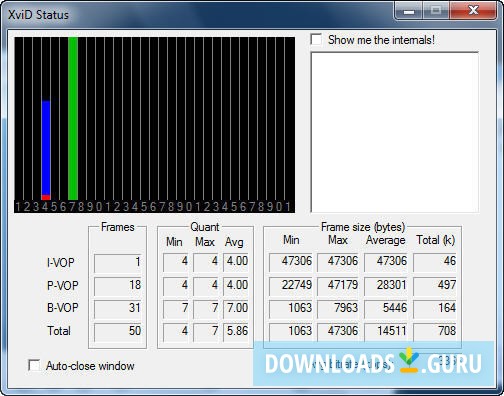Click the Frames group heading
504x396 pixels.
(118, 227)
